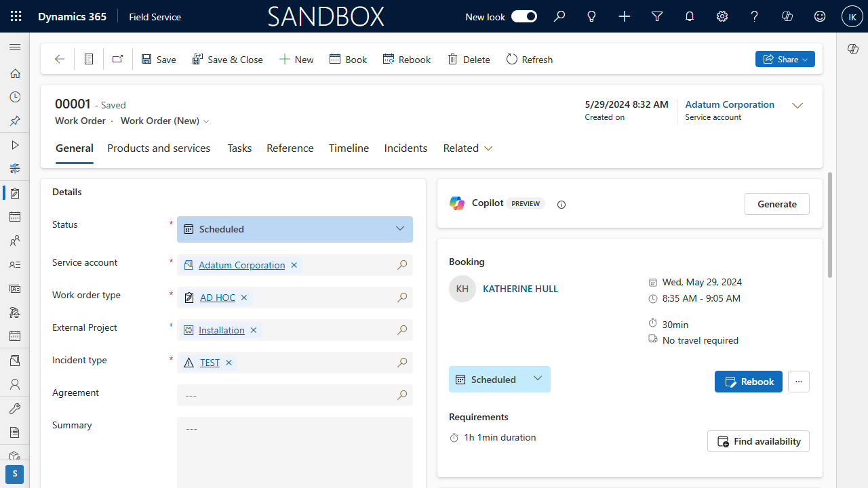
Task: Open the app launcher waffle icon
Action: (16, 16)
